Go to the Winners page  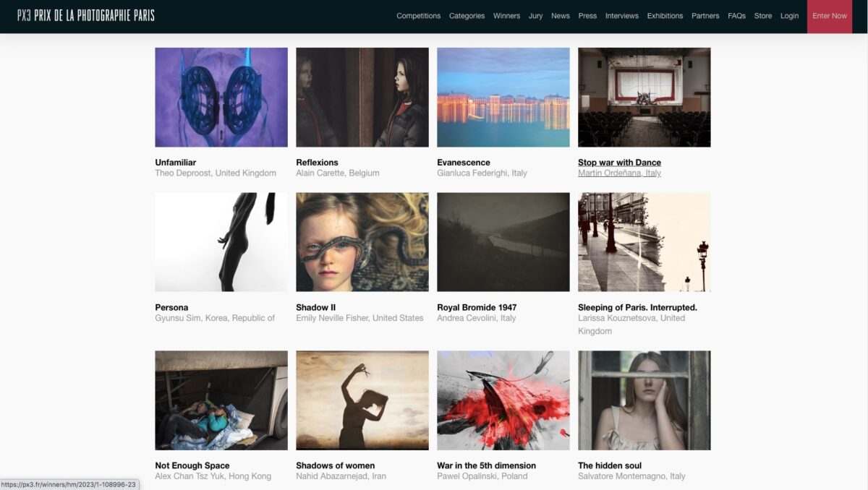(x=506, y=16)
